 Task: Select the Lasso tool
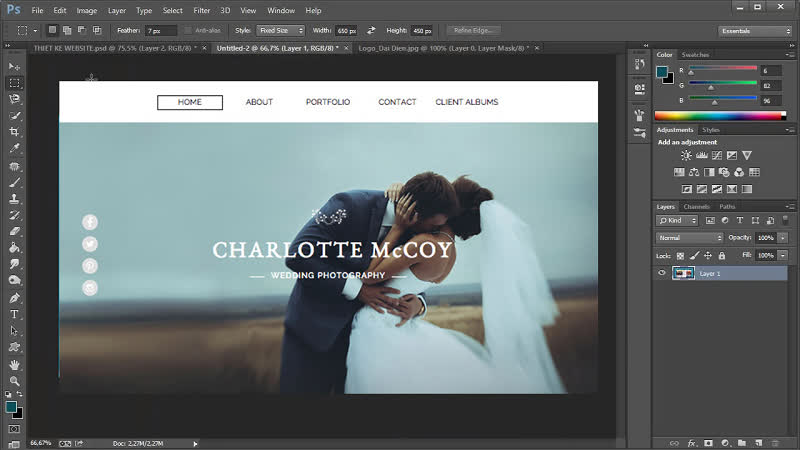click(x=14, y=99)
